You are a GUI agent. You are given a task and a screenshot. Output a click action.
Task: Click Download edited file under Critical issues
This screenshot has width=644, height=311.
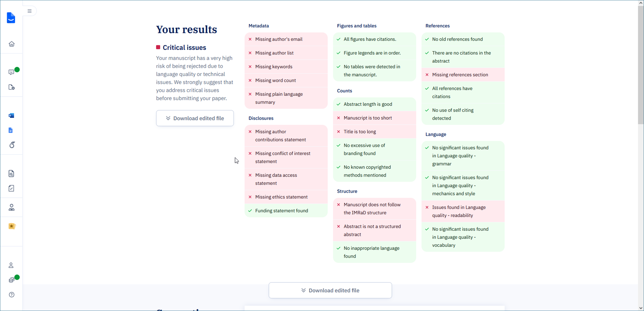(x=195, y=118)
